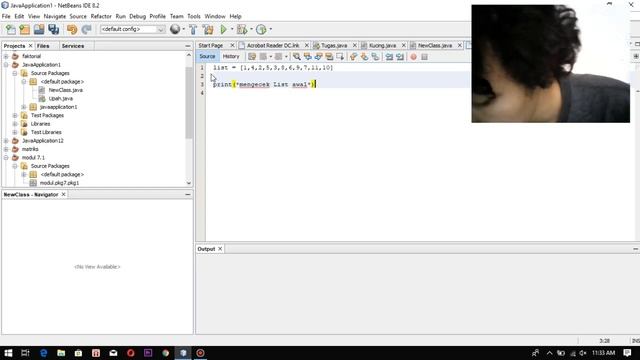Viewport: 640px width, 360px height.
Task: Expand the JavaApplication12 project node
Action: pyautogui.click(x=6, y=141)
